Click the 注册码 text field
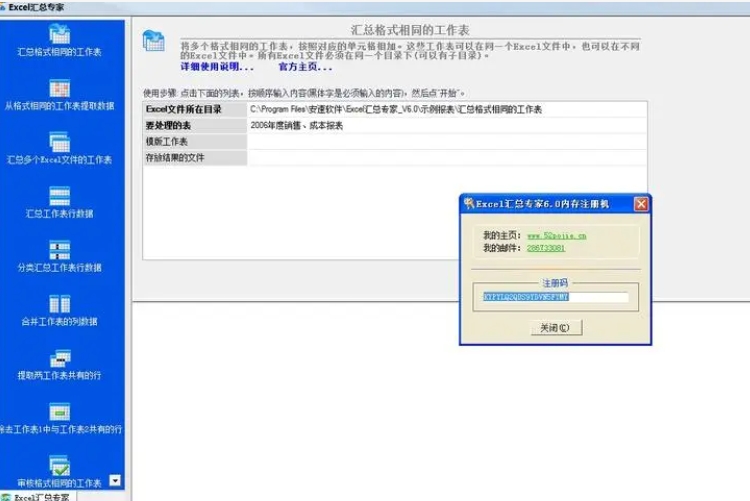Screen dimensions: 750x501 pyautogui.click(x=555, y=297)
